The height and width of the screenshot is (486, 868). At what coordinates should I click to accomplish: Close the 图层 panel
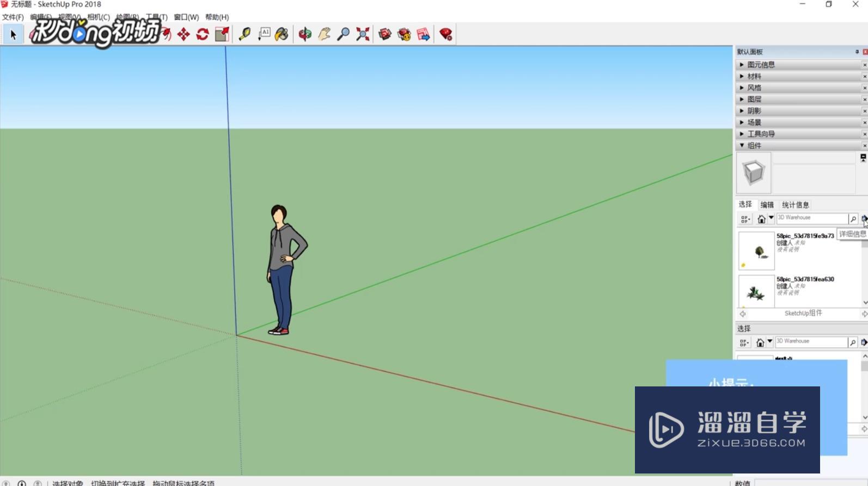click(865, 99)
